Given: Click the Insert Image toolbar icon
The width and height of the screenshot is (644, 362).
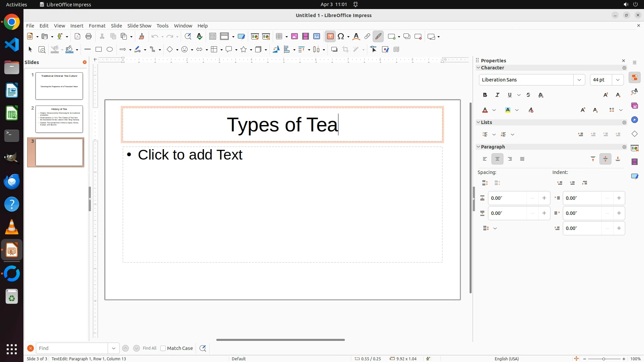Looking at the screenshot, I should [294, 37].
